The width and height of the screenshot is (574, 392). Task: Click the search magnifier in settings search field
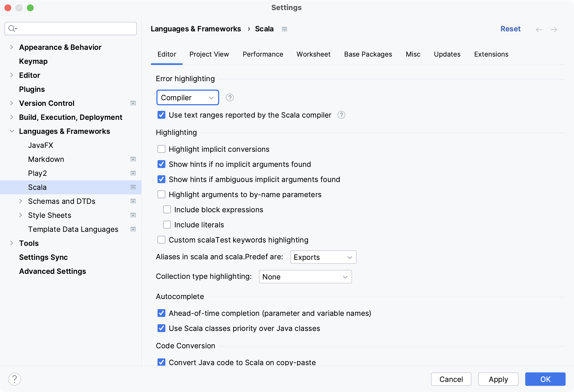click(12, 28)
